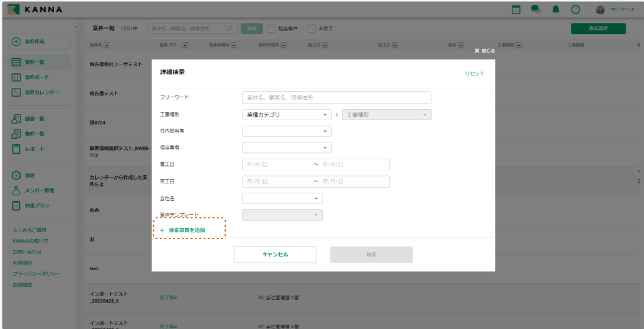Viewport: 644px width, 329px height.
Task: Collapse the sidebar with the chevron icon
Action: point(76,29)
